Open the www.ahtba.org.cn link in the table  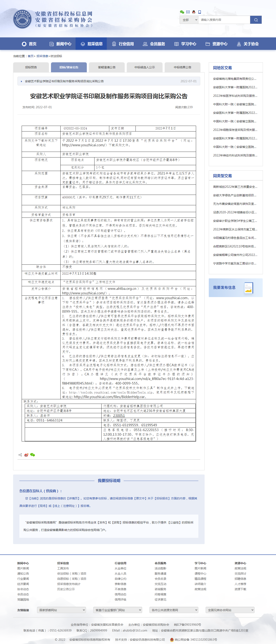[122, 289]
